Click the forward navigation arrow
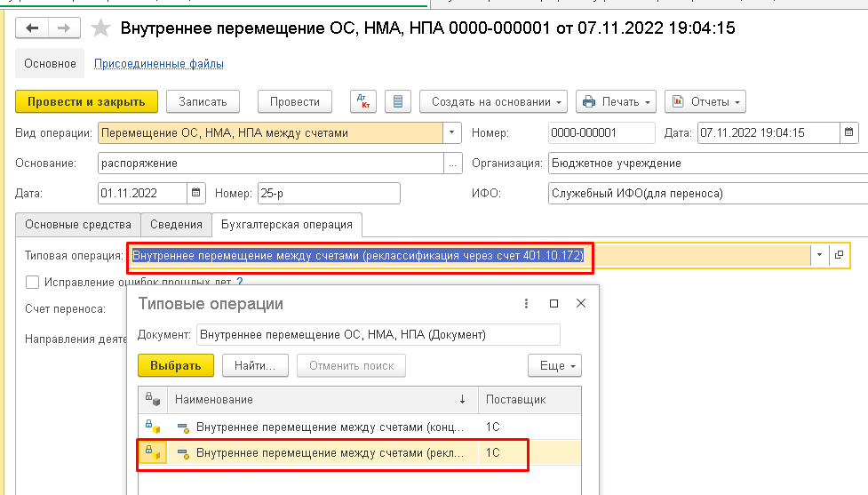The height and width of the screenshot is (495, 868). 63,28
